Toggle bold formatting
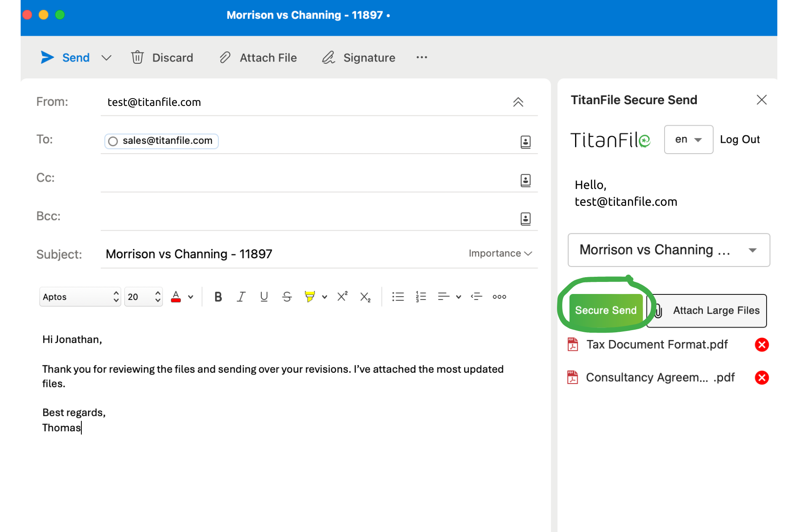Image resolution: width=798 pixels, height=532 pixels. tap(218, 297)
